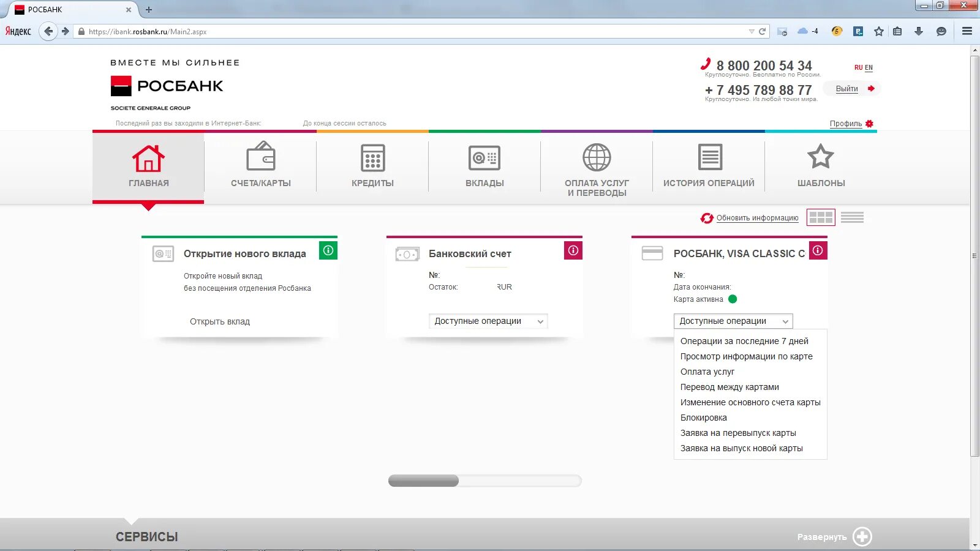The image size is (980, 551).
Task: Open the browser hamburger menu
Action: coord(967,31)
